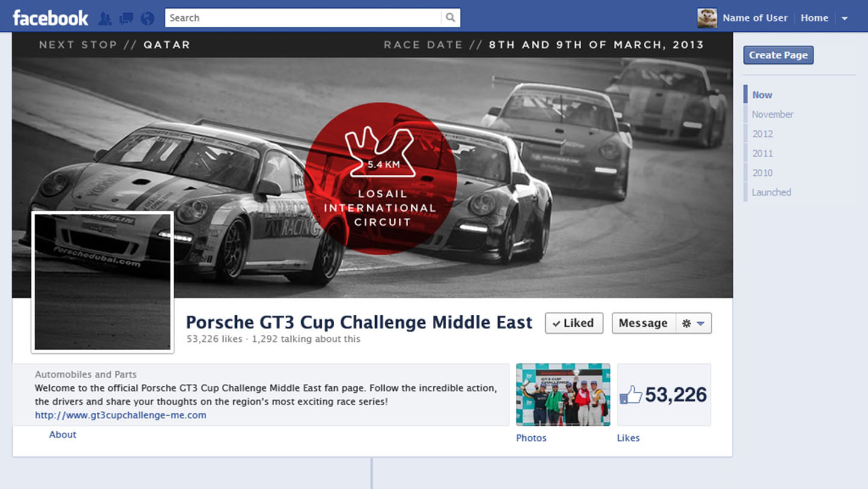This screenshot has width=868, height=489.
Task: Jump to 2012 on the timeline
Action: [x=762, y=134]
